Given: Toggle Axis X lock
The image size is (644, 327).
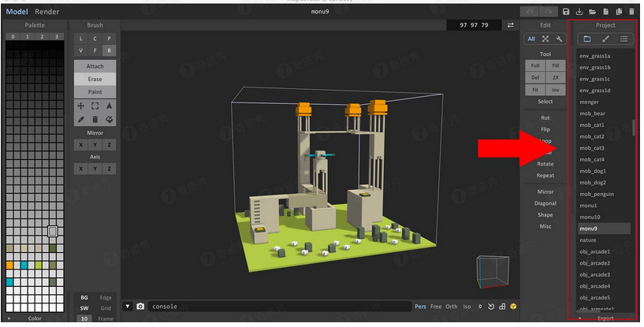Looking at the screenshot, I should coord(81,169).
